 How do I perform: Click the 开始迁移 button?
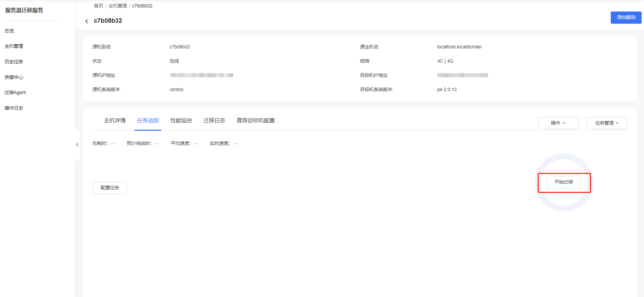coord(564,182)
